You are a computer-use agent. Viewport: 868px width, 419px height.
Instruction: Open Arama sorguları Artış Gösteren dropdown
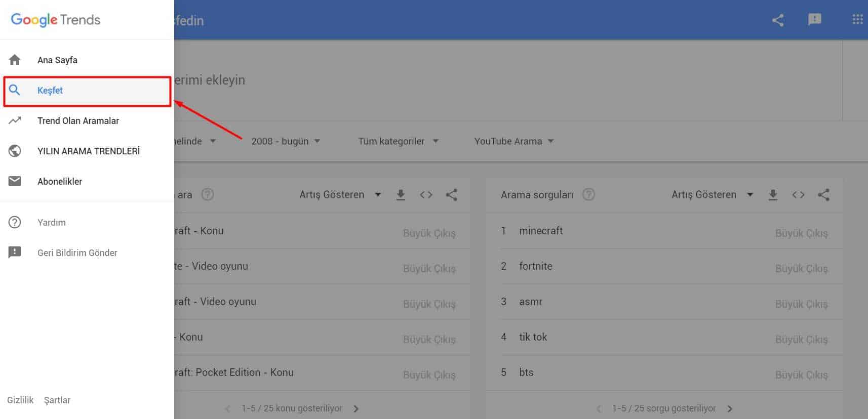pyautogui.click(x=712, y=195)
